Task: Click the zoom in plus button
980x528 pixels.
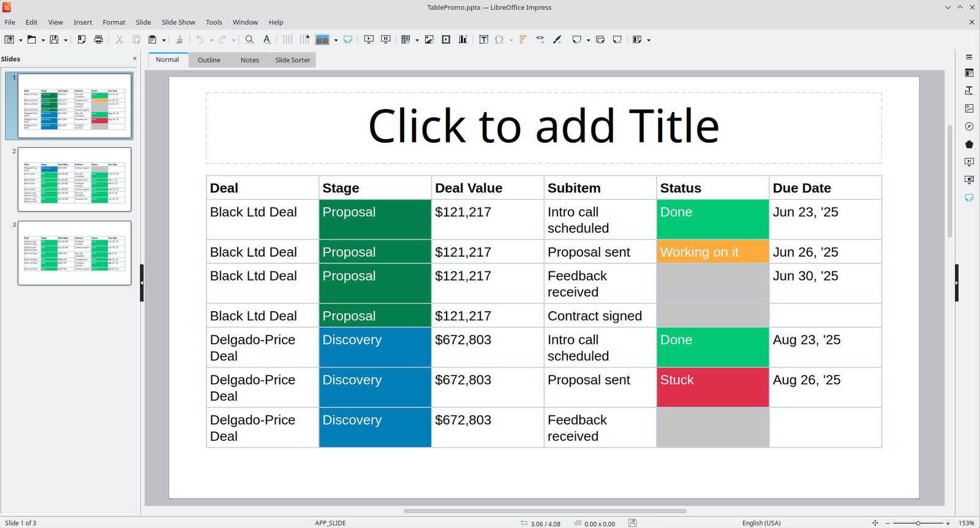Action: 948,523
